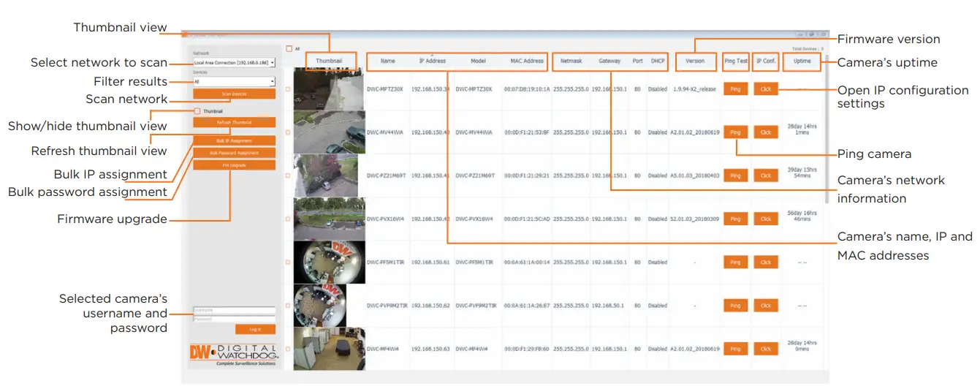Select the checkbox for the DWC-PVF9M2TIR row
Viewport: 980px width, 389px height.
[288, 306]
